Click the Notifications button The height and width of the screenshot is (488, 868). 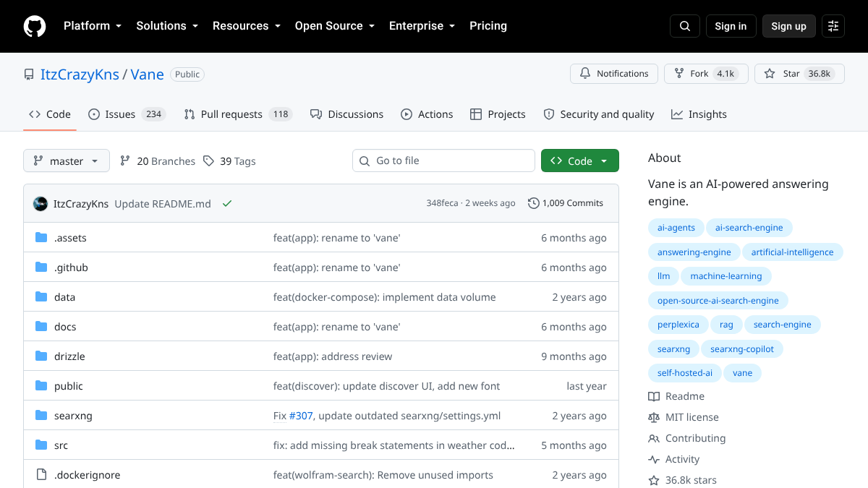coord(614,74)
